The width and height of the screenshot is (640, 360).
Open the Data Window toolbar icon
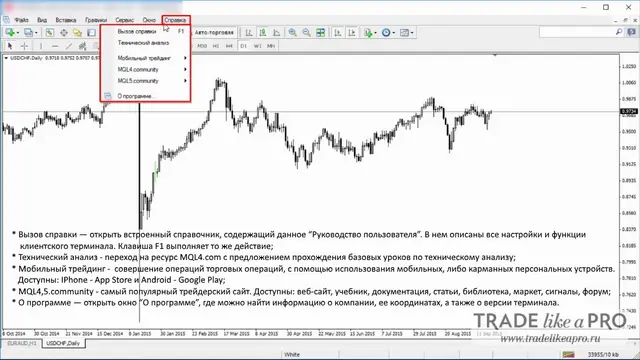coord(64,33)
